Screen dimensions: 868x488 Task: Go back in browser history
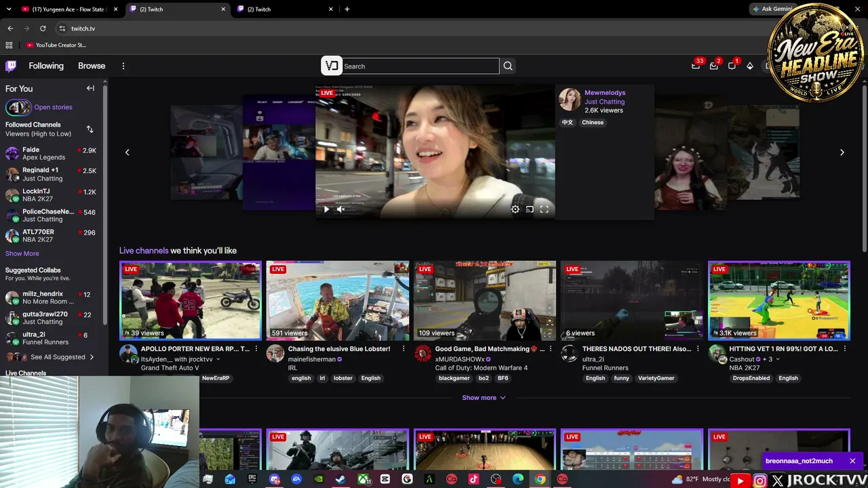[10, 28]
